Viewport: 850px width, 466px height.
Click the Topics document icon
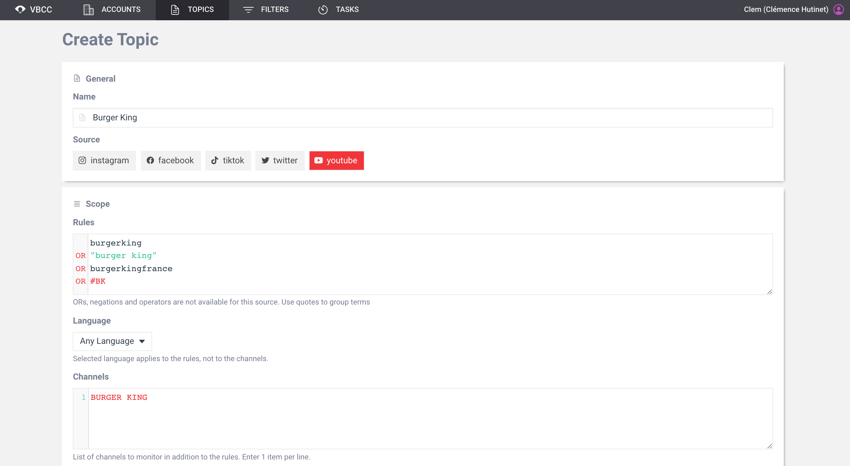[175, 10]
